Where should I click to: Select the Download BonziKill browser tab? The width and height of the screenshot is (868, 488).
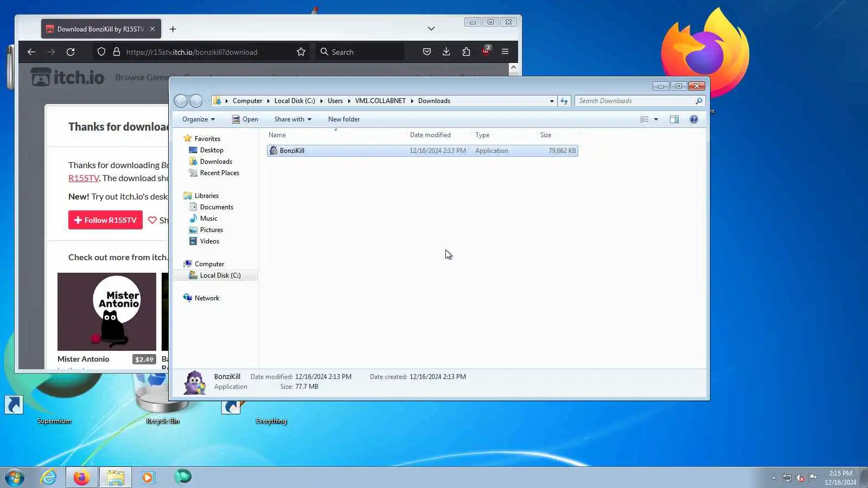click(x=101, y=29)
